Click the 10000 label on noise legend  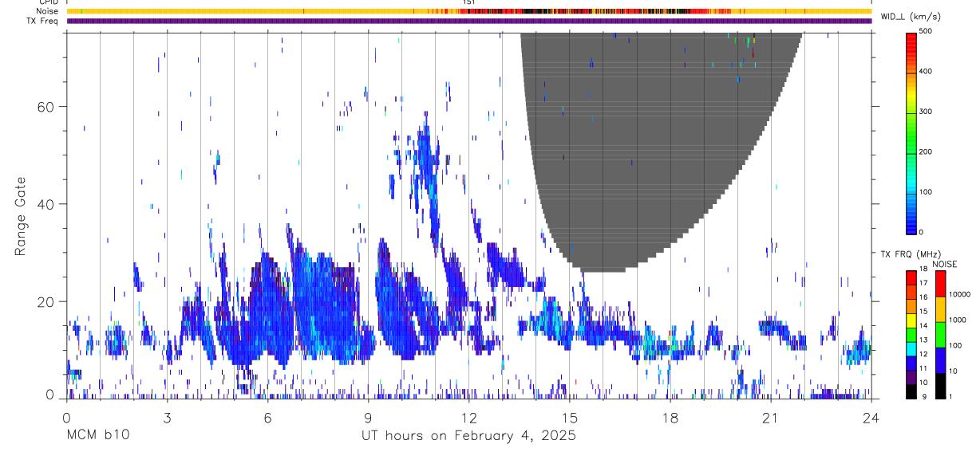click(959, 295)
